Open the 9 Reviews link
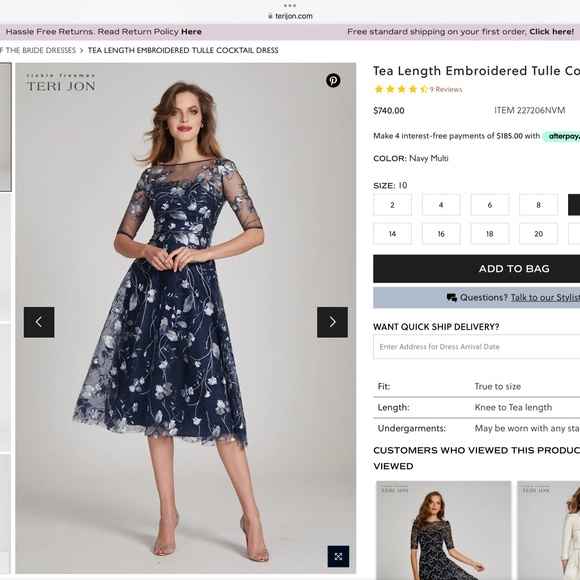The image size is (580, 580). point(446,89)
